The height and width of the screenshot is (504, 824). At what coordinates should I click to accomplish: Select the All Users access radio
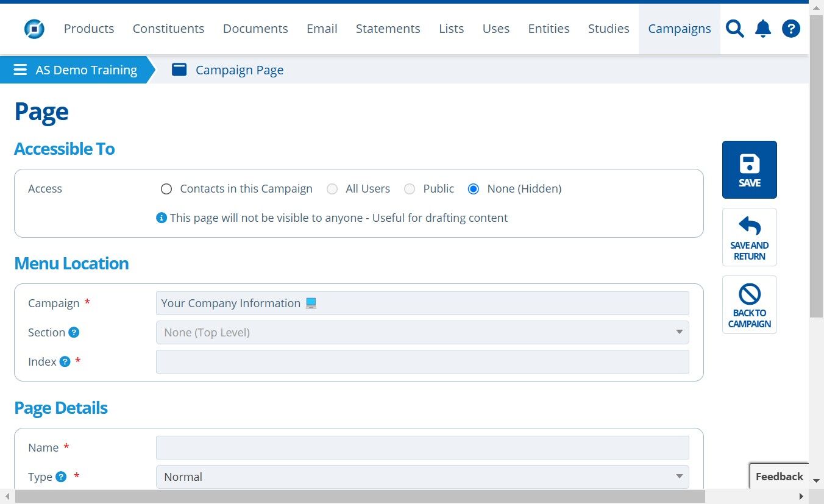coord(332,189)
